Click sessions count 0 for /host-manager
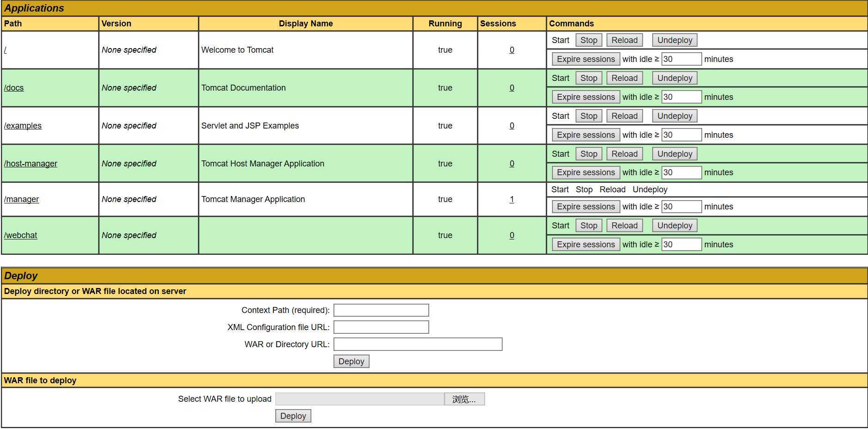 click(x=512, y=164)
